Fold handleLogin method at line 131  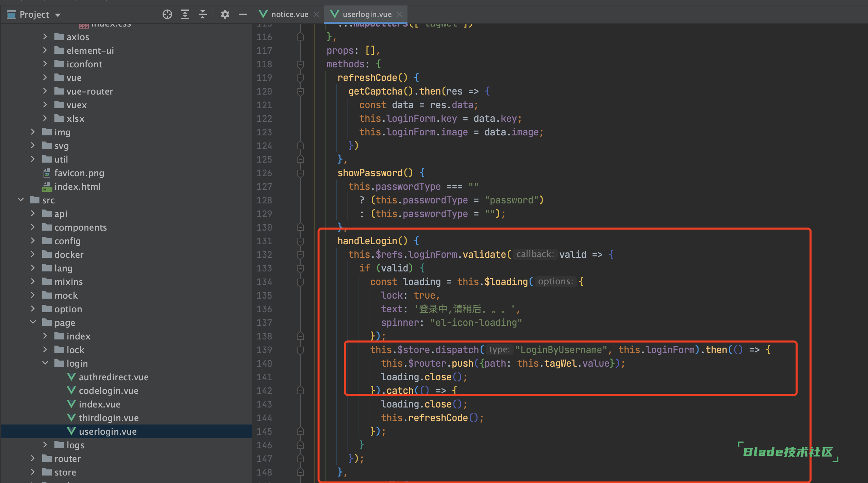coord(300,241)
